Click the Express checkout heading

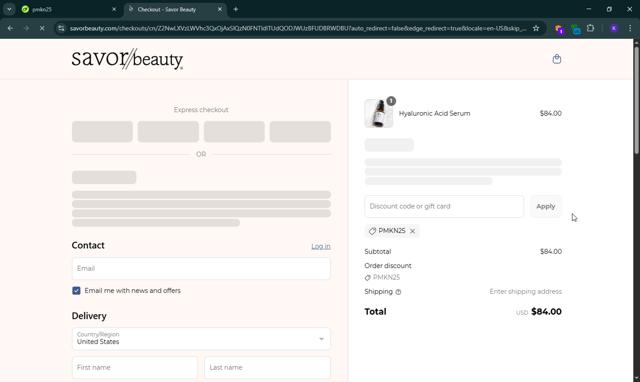pyautogui.click(x=201, y=110)
